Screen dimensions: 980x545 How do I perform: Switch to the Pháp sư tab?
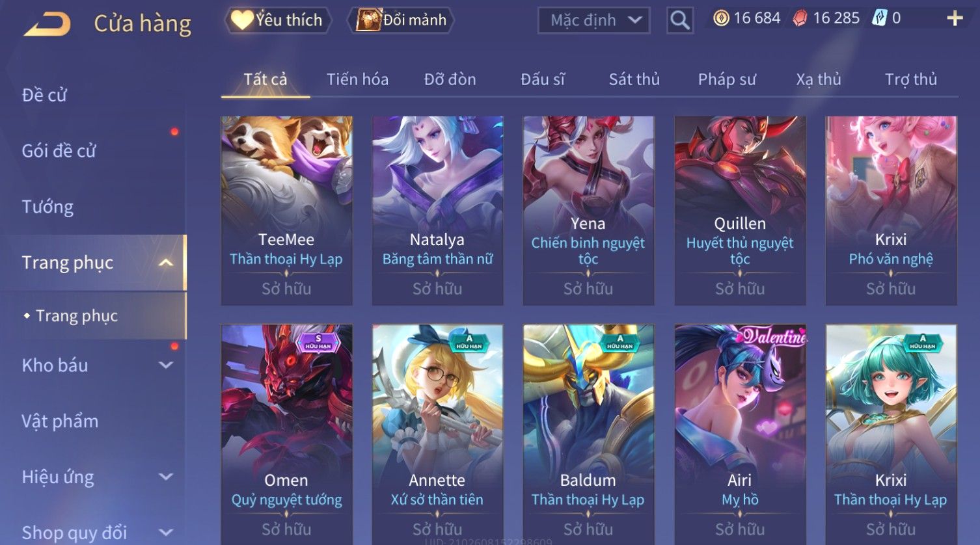coord(727,79)
